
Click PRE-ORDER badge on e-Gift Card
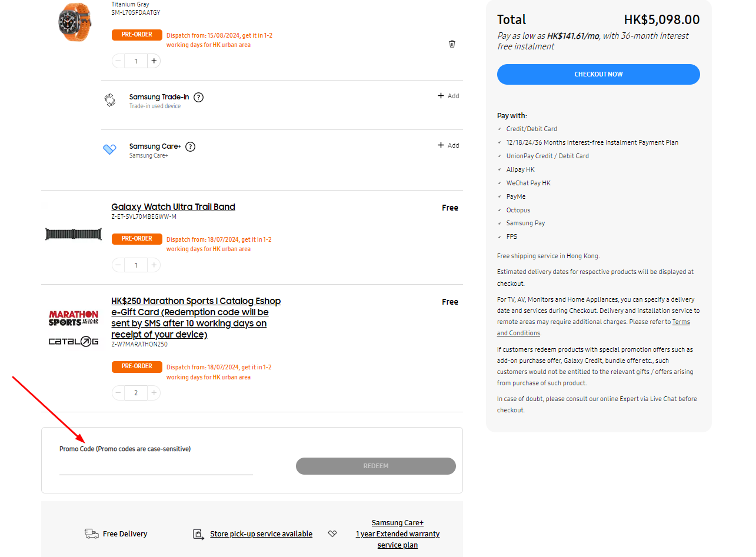tap(137, 366)
